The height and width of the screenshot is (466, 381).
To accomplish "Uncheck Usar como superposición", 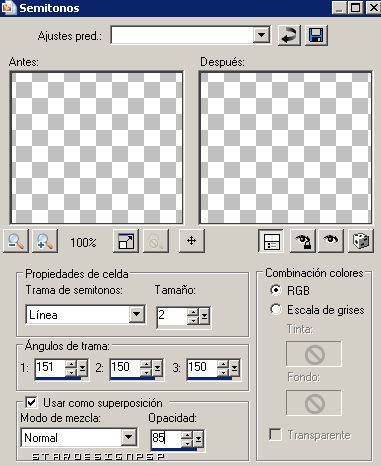I will [x=32, y=402].
